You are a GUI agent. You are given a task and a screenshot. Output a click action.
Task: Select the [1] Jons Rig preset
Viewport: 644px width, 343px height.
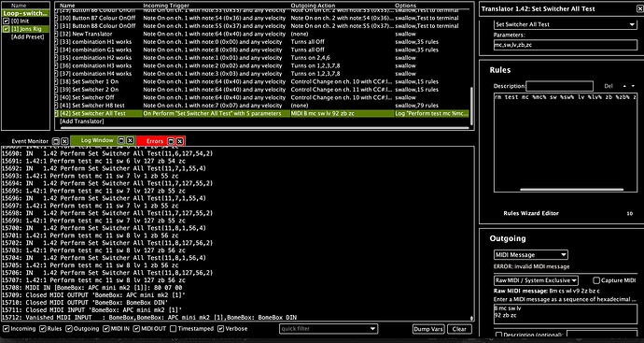[25, 29]
